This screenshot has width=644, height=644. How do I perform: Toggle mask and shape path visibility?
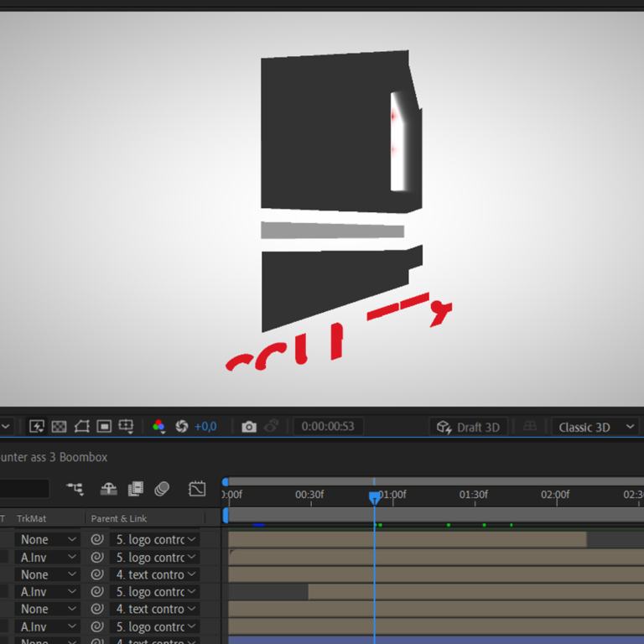click(x=81, y=427)
